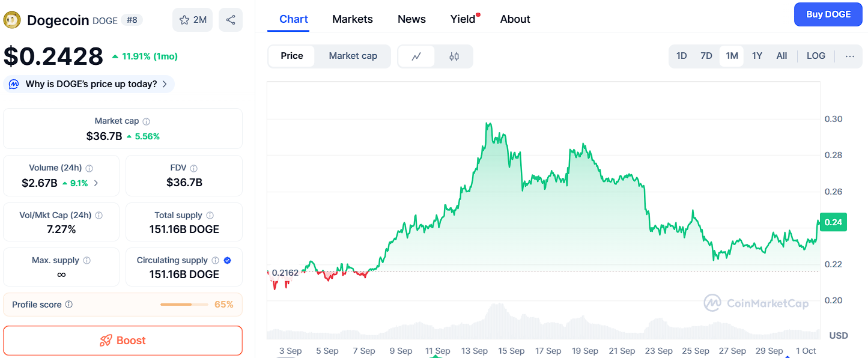Image resolution: width=868 pixels, height=358 pixels.
Task: Click the Market cap info icon
Action: point(147,121)
